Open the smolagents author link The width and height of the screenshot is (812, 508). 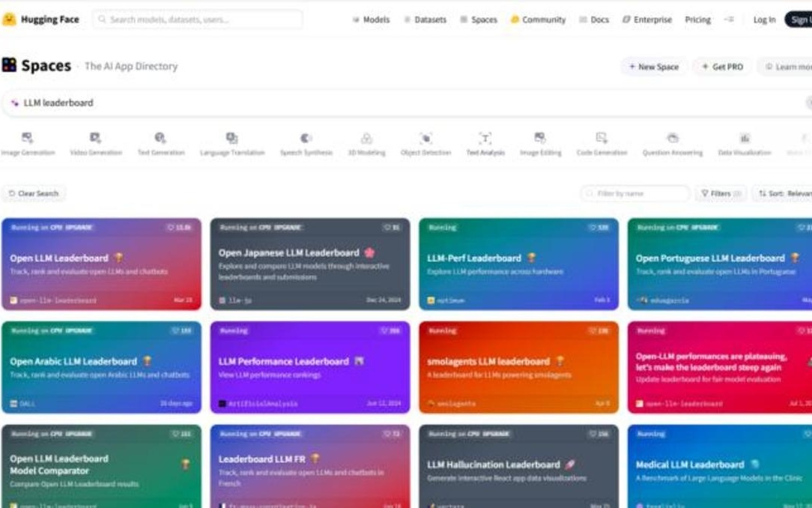pyautogui.click(x=452, y=403)
